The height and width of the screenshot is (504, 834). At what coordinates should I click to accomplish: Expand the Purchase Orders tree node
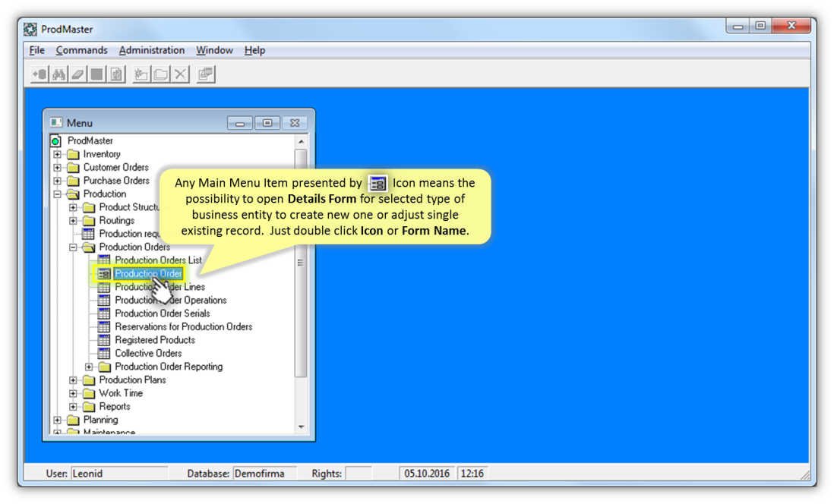click(58, 181)
